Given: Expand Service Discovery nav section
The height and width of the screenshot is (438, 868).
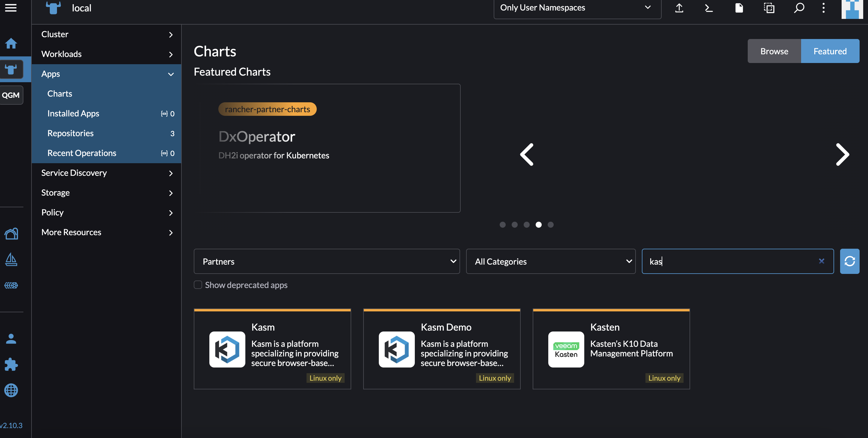Looking at the screenshot, I should pyautogui.click(x=106, y=173).
